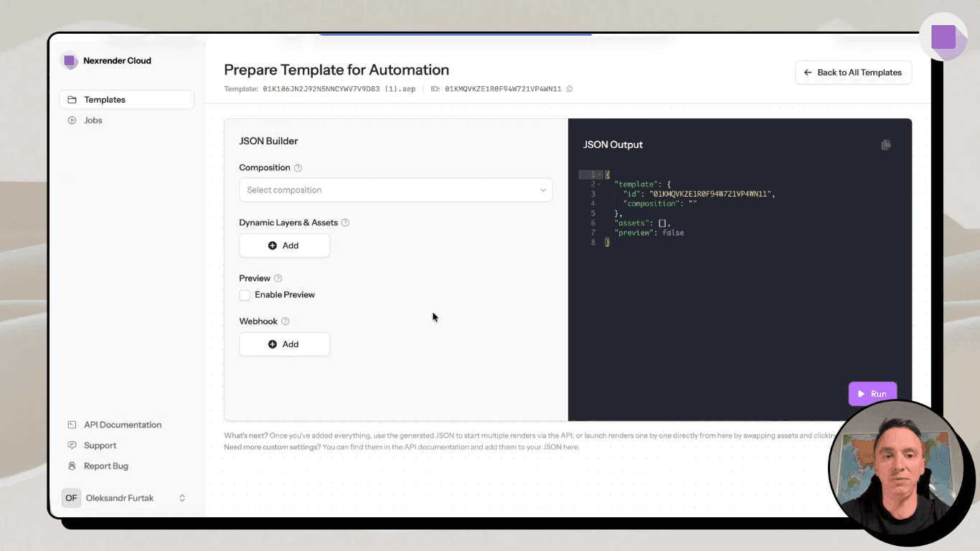Viewport: 980px width, 551px height.
Task: Click the "preview": false line in JSON
Action: [x=649, y=232]
